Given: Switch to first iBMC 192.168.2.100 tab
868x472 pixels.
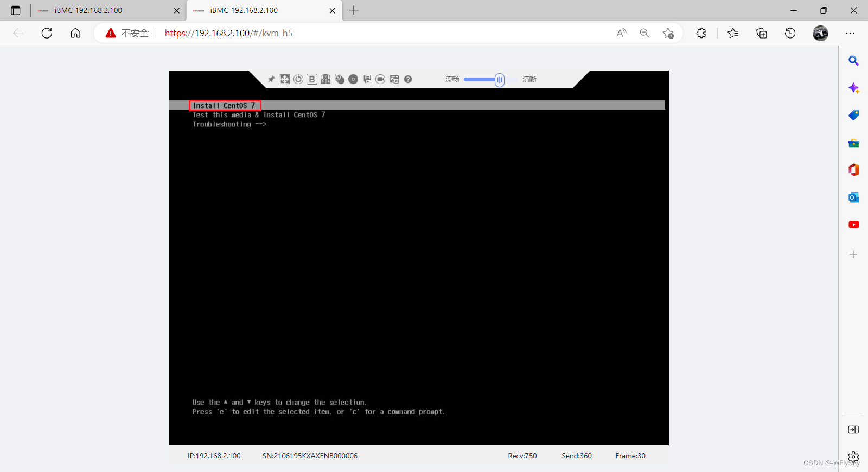Looking at the screenshot, I should coord(107,10).
